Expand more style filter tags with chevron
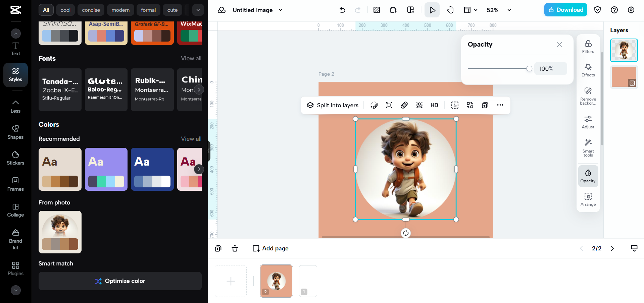 click(x=198, y=10)
